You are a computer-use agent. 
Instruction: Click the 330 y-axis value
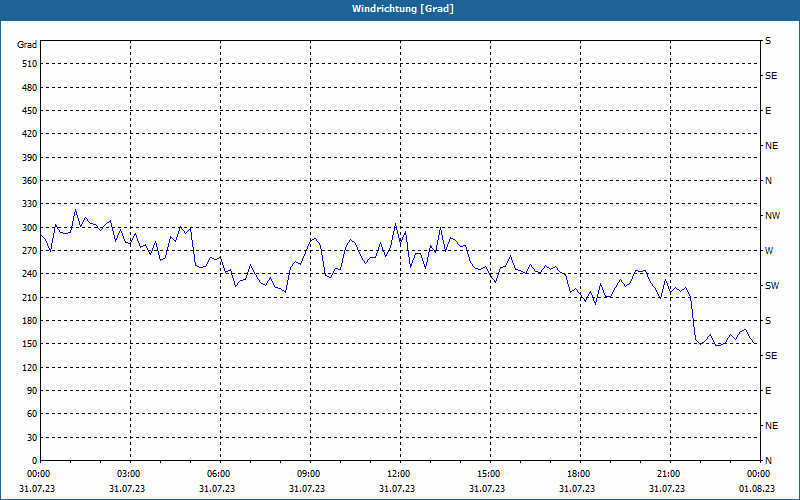[x=30, y=204]
